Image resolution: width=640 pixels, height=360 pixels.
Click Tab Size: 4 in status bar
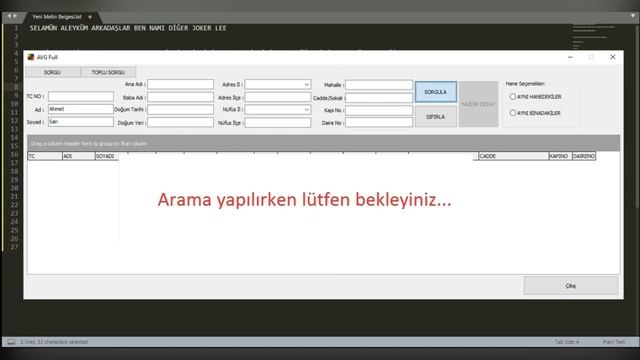tap(567, 342)
